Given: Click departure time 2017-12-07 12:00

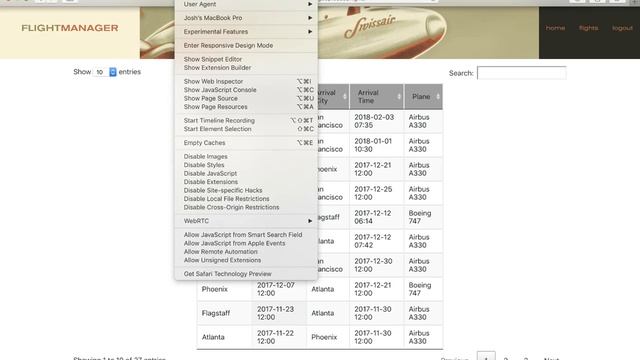Looking at the screenshot, I should (279, 289).
